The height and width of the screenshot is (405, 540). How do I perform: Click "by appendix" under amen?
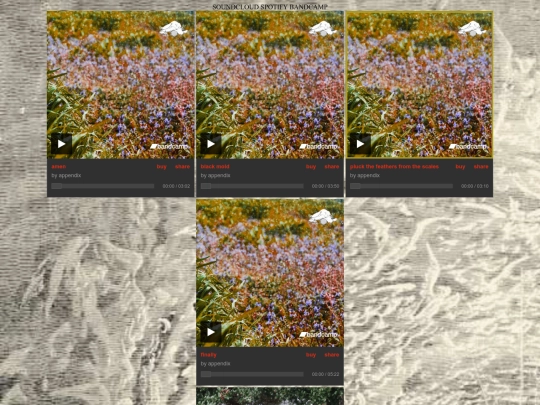tap(66, 176)
